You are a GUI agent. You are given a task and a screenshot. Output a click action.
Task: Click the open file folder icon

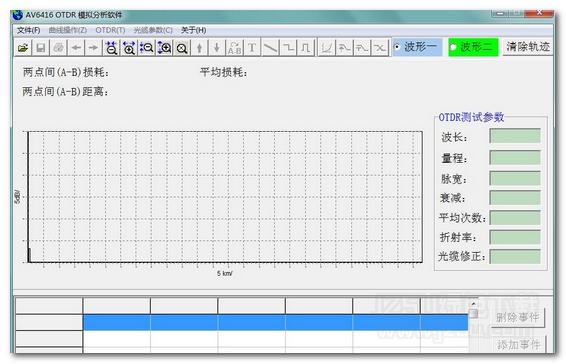point(23,48)
